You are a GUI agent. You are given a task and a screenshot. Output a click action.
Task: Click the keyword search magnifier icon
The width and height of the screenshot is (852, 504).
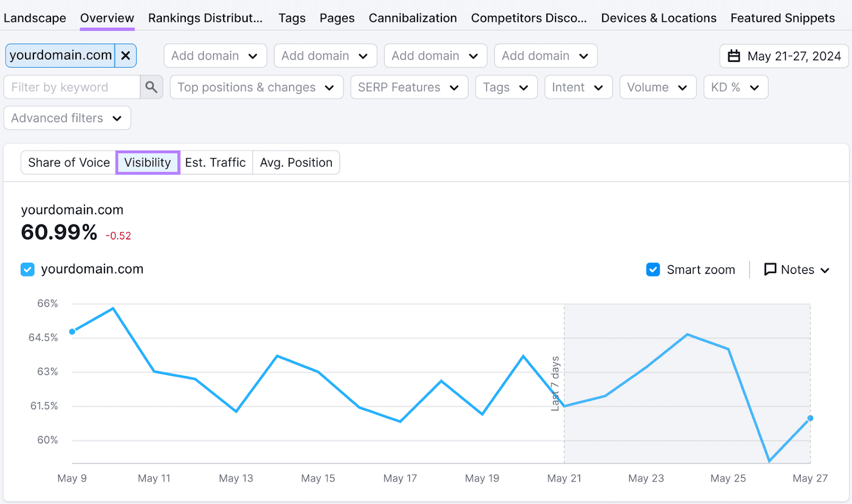coord(151,87)
